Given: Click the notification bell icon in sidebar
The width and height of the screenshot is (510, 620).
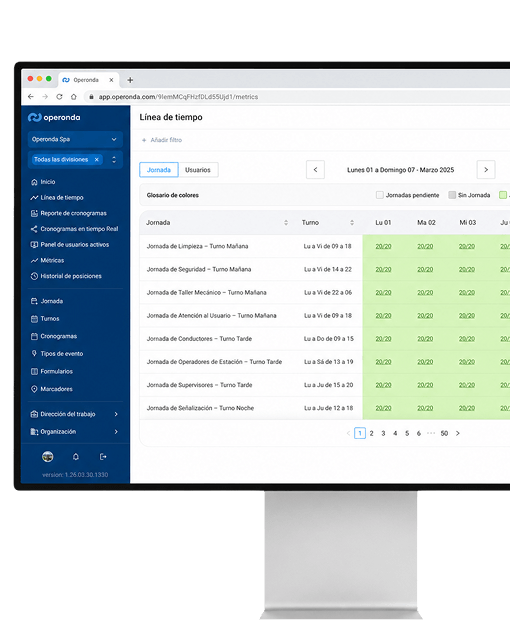Looking at the screenshot, I should click(x=76, y=457).
